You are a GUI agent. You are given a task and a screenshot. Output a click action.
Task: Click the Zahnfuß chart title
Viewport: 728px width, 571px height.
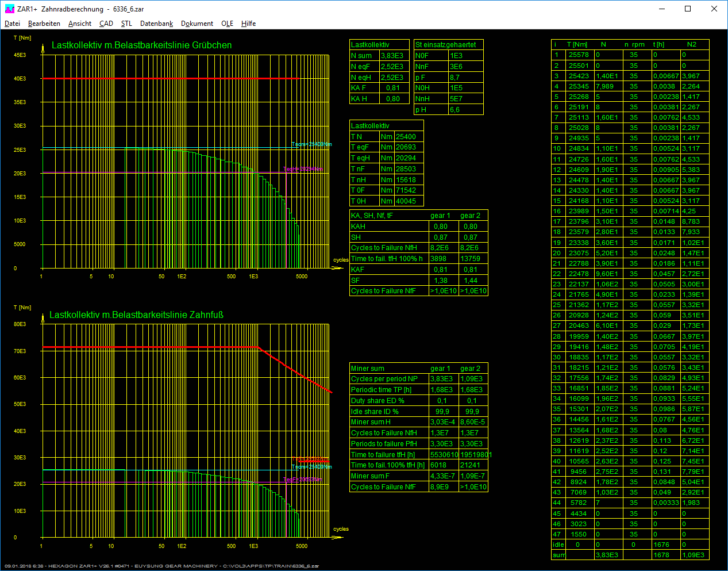point(136,315)
